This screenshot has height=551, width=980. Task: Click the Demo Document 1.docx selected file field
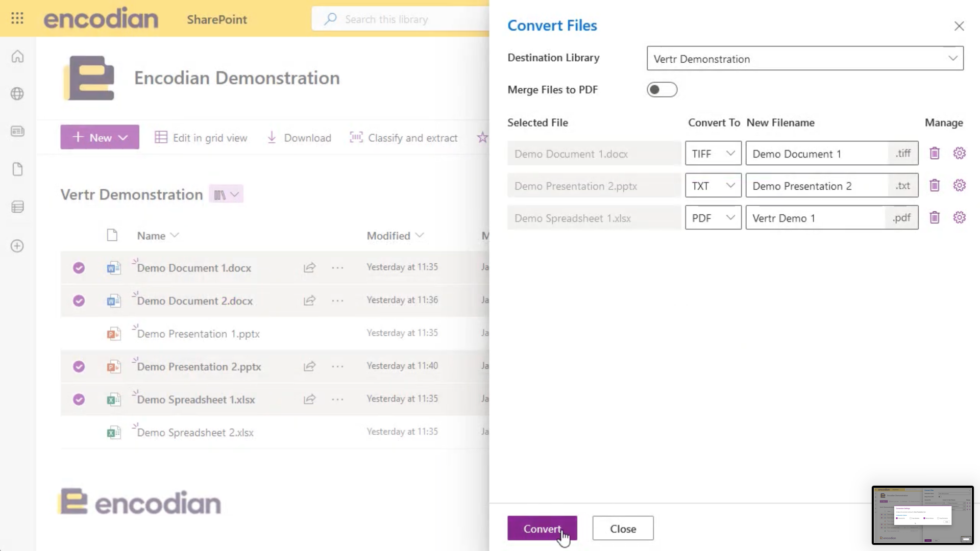pyautogui.click(x=594, y=153)
